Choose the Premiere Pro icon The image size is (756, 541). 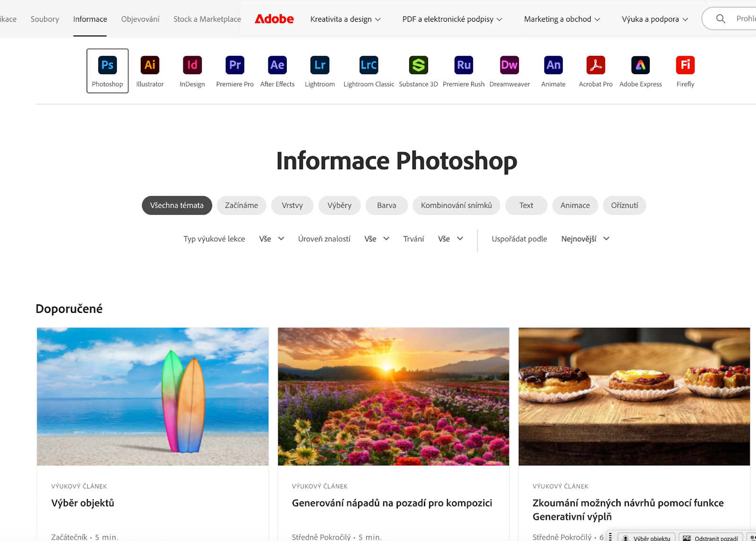235,65
